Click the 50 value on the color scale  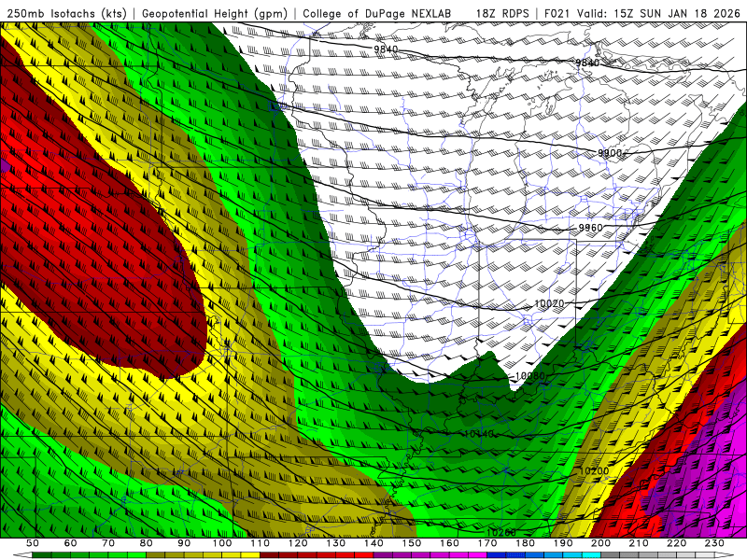click(x=33, y=543)
